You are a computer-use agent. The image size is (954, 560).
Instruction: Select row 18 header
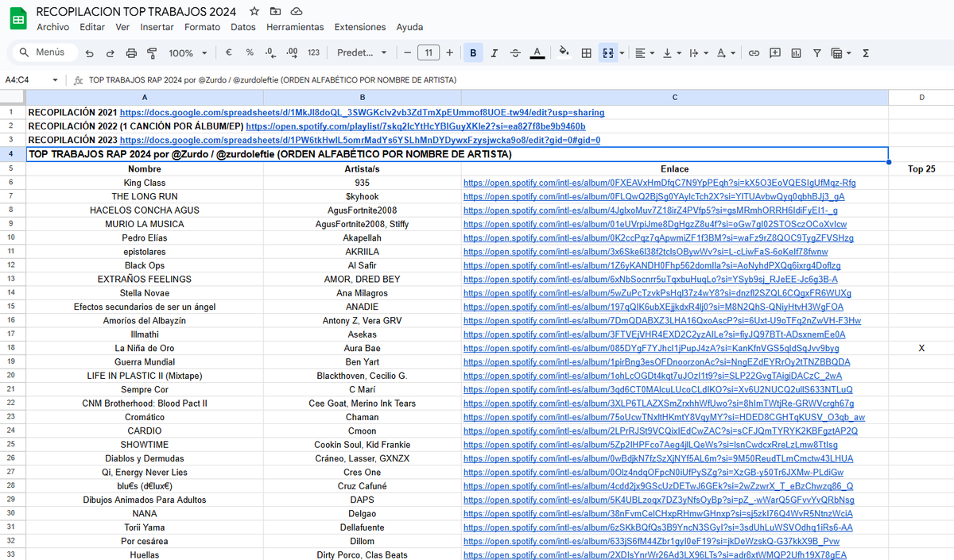(x=13, y=348)
